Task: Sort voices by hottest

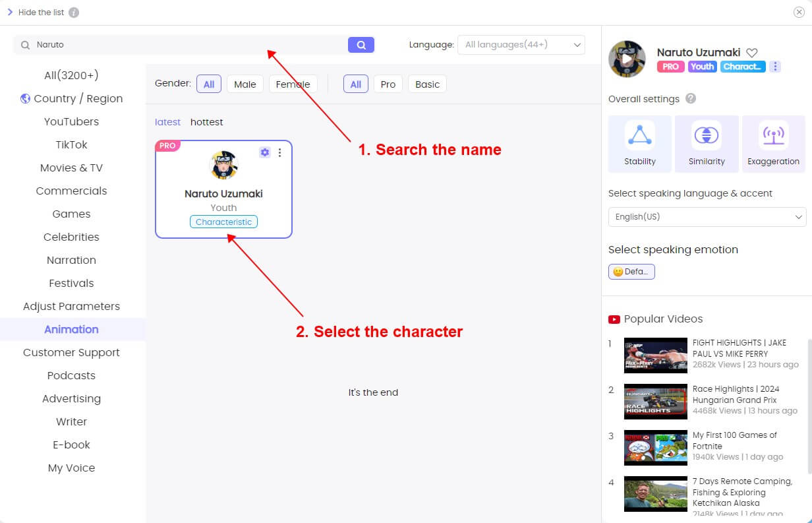Action: point(207,122)
